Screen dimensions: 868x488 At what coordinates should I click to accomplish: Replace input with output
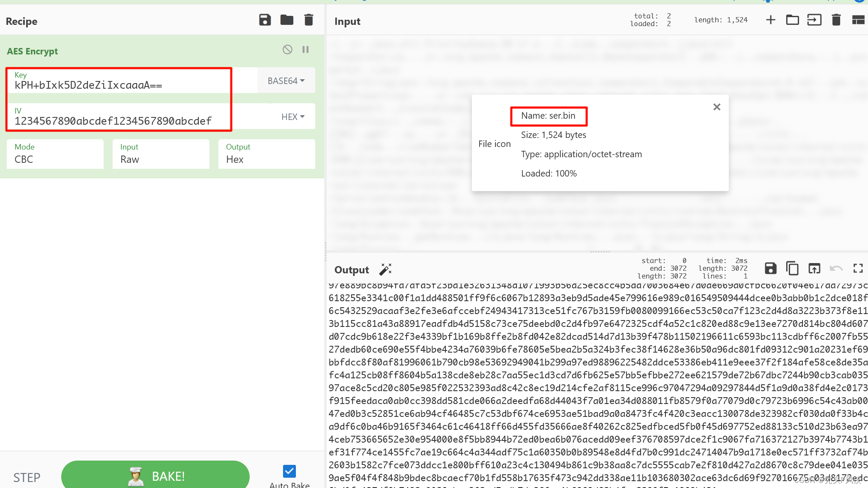[814, 269]
